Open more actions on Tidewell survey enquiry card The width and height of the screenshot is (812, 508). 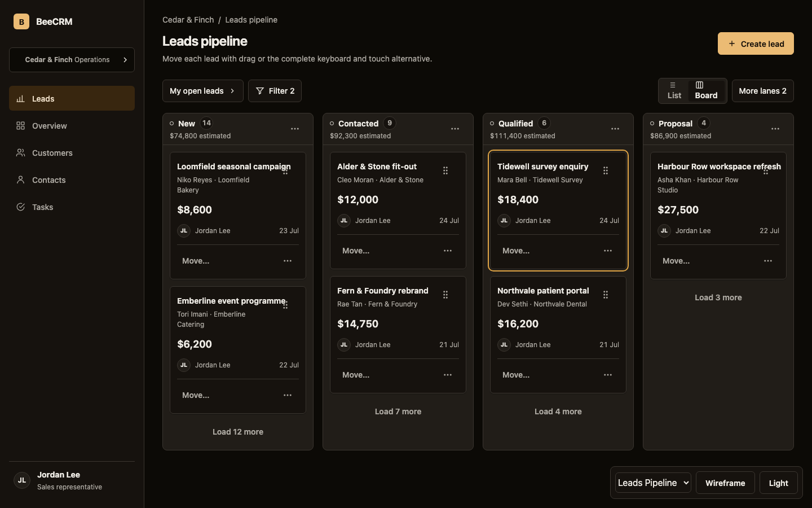click(x=608, y=251)
